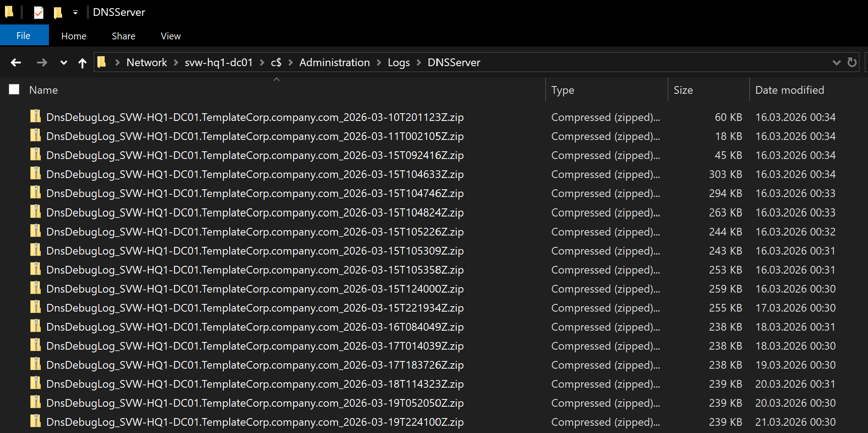Navigate to Administration in the breadcrumb

pyautogui.click(x=334, y=63)
